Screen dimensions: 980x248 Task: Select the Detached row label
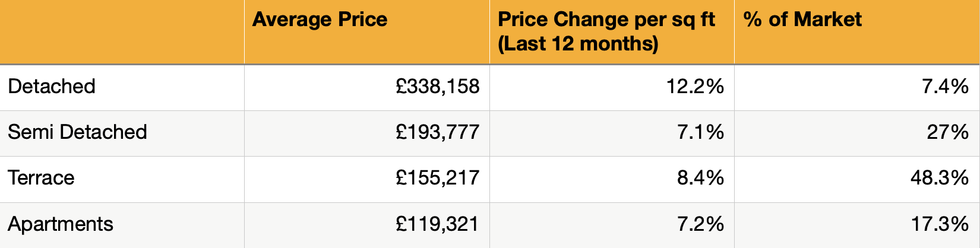tap(52, 87)
